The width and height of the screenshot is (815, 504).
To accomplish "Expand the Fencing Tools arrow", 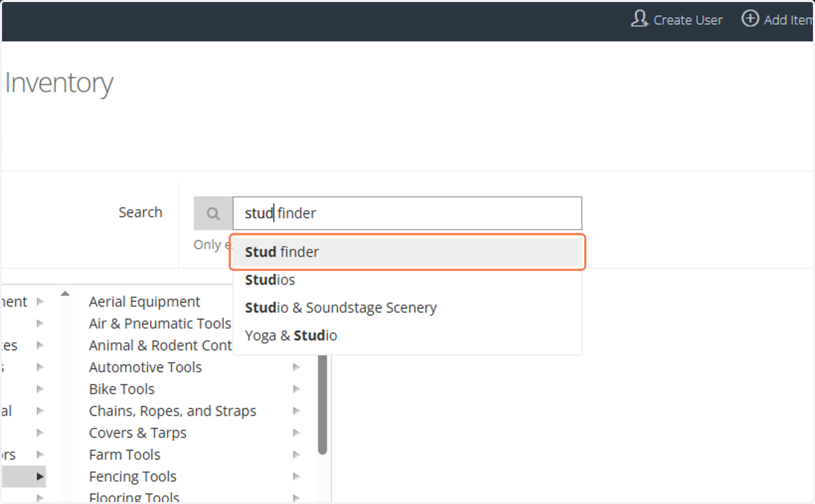I will point(296,477).
